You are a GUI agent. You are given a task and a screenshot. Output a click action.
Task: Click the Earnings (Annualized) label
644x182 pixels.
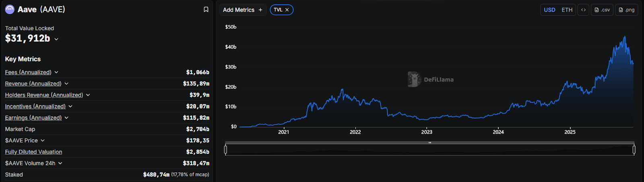pyautogui.click(x=33, y=118)
